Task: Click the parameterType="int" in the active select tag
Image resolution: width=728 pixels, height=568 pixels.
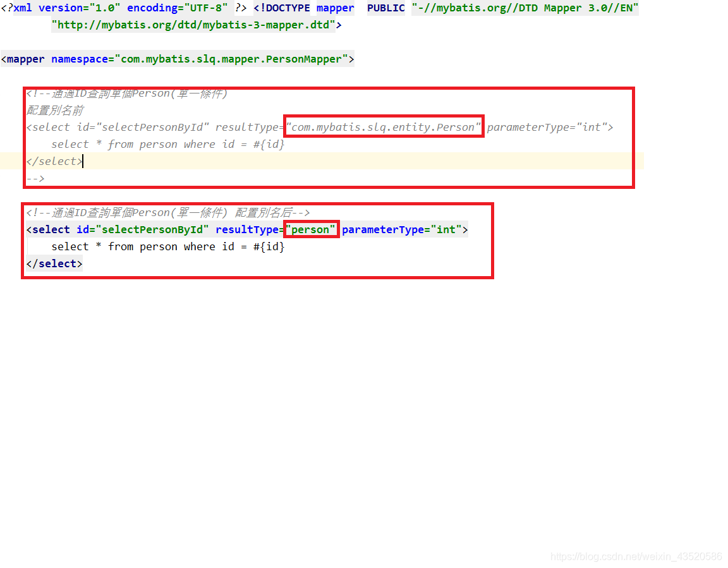Action: [402, 230]
